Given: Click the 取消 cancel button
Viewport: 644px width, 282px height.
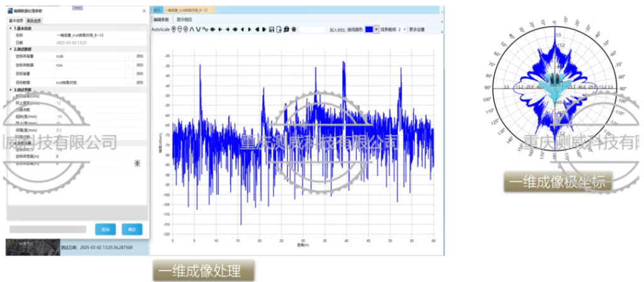Looking at the screenshot, I should [x=105, y=229].
